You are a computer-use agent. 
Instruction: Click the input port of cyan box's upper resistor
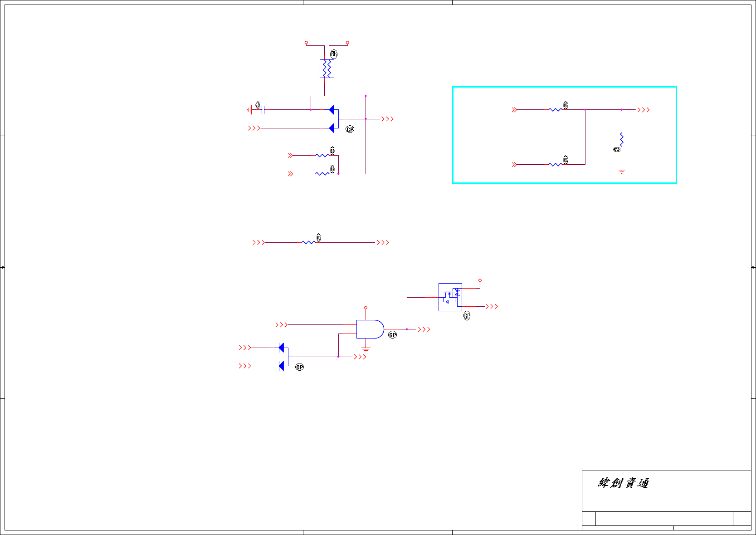click(x=514, y=110)
